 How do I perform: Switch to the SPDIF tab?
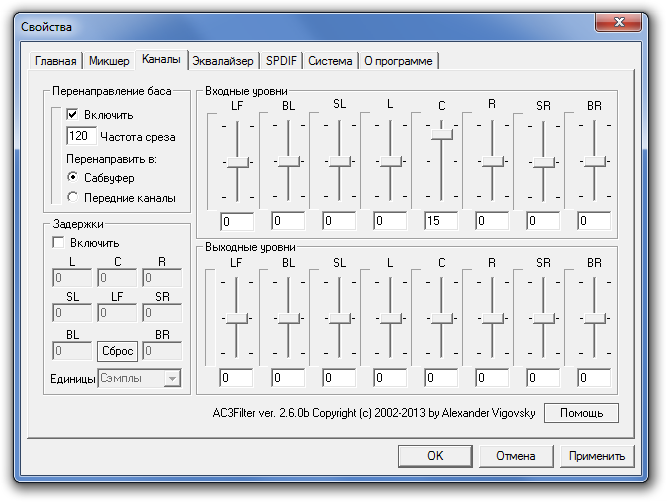coord(281,61)
